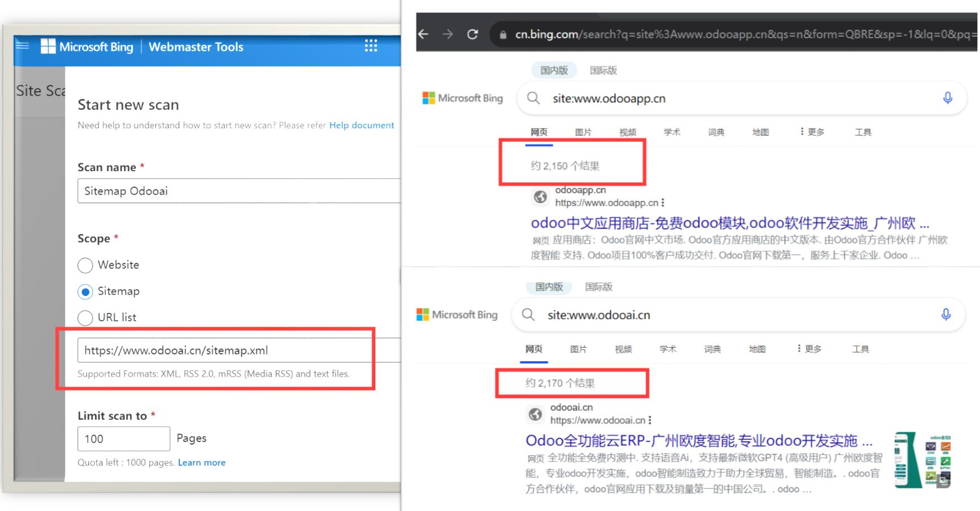Open 图片 tab in lower search
Image resolution: width=980 pixels, height=511 pixels.
pyautogui.click(x=578, y=349)
